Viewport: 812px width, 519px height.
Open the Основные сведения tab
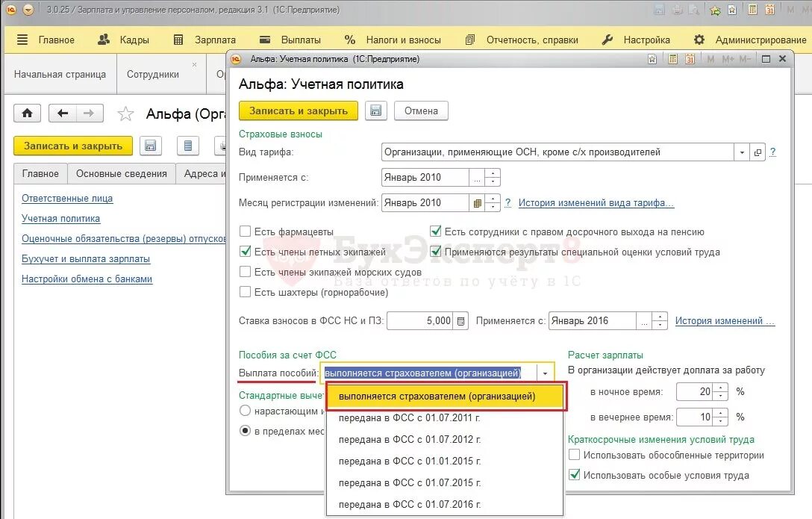(122, 173)
